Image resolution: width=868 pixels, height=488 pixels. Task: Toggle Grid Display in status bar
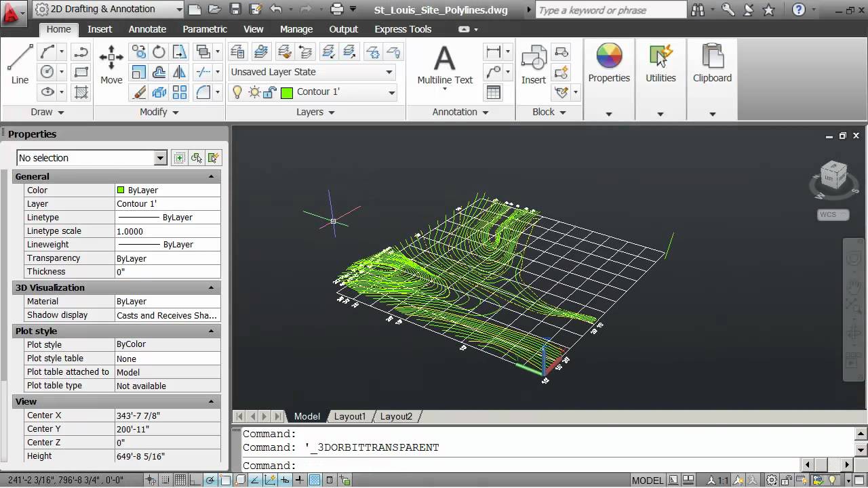tap(180, 481)
